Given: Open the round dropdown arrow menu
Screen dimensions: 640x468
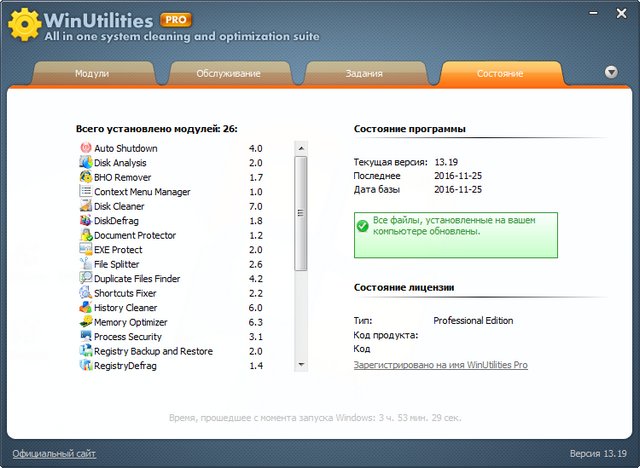Looking at the screenshot, I should pyautogui.click(x=611, y=72).
